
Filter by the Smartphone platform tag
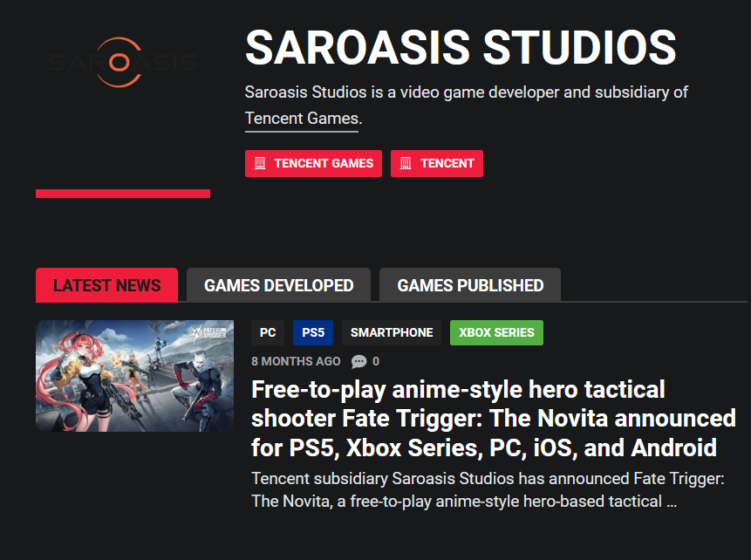(x=392, y=332)
